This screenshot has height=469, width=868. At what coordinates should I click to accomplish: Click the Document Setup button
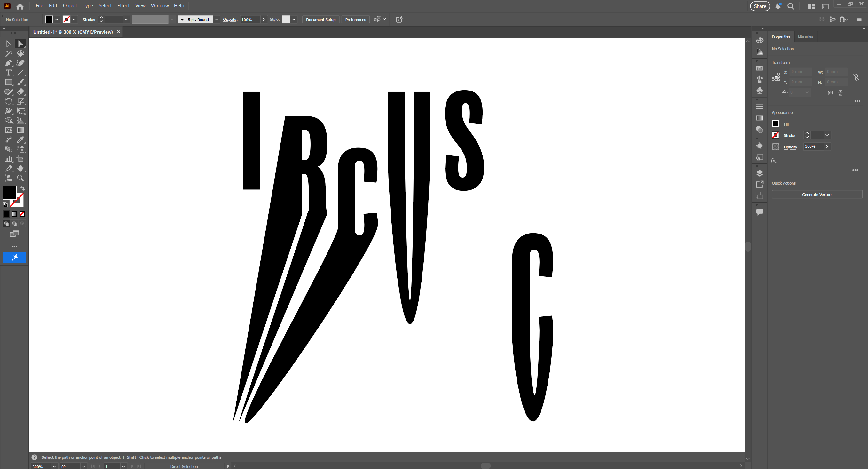pos(320,20)
